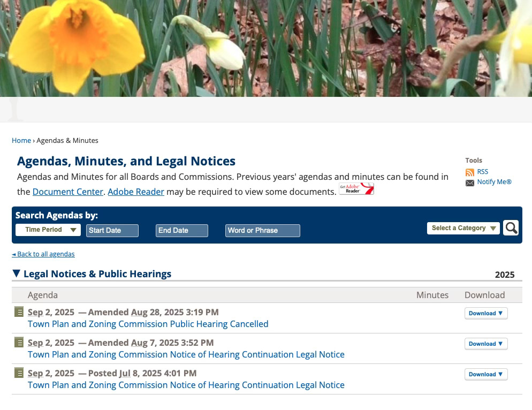Image resolution: width=532 pixels, height=410 pixels.
Task: Open the Select a Category dropdown
Action: 463,228
